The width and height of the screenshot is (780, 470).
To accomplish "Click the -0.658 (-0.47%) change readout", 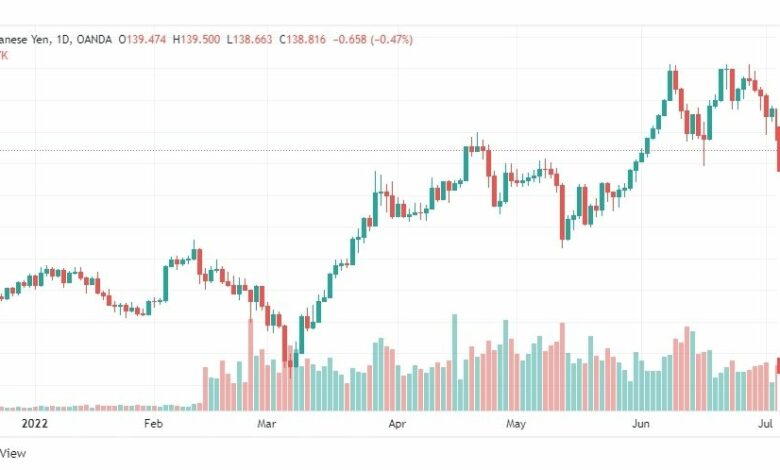I will click(x=373, y=40).
